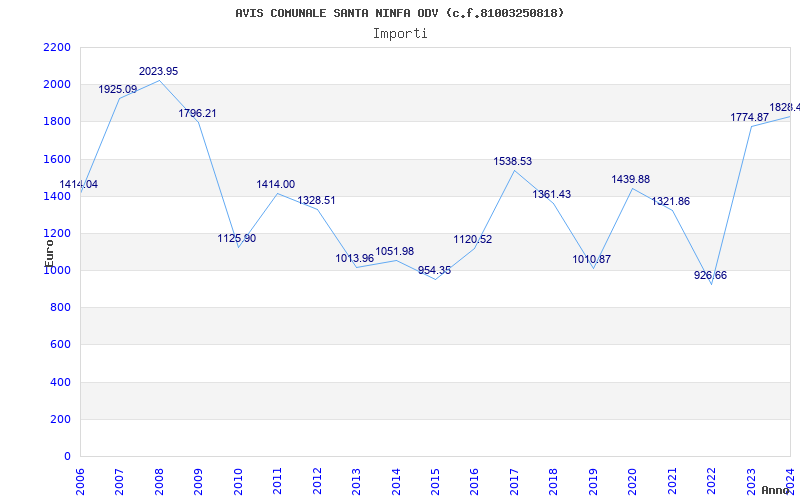This screenshot has width=800, height=500.
Task: Click the x-axis year 2008
Action: 159,482
